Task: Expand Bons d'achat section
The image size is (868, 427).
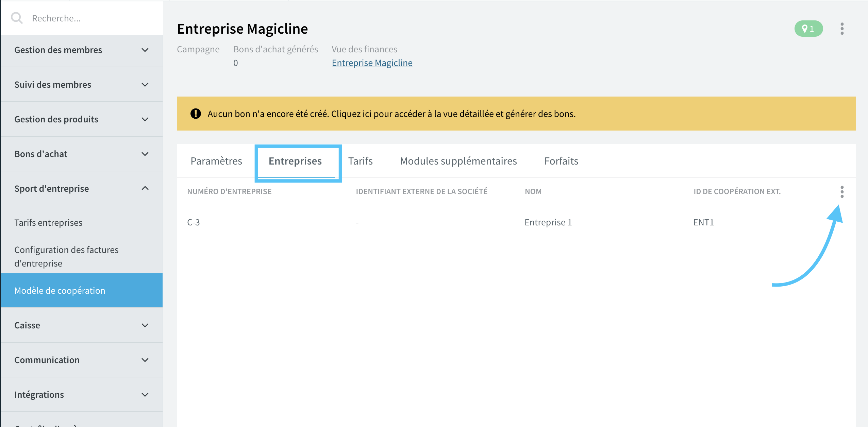Action: (x=82, y=154)
